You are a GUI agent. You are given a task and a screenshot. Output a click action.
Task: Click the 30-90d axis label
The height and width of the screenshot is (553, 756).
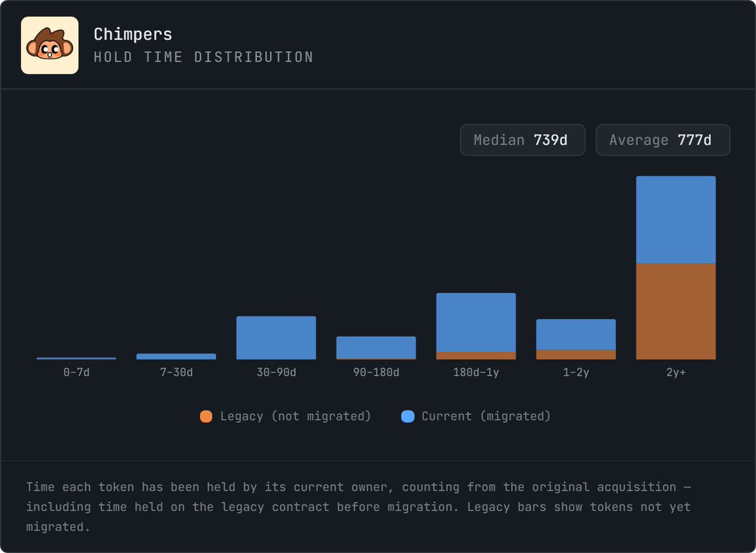[276, 373]
